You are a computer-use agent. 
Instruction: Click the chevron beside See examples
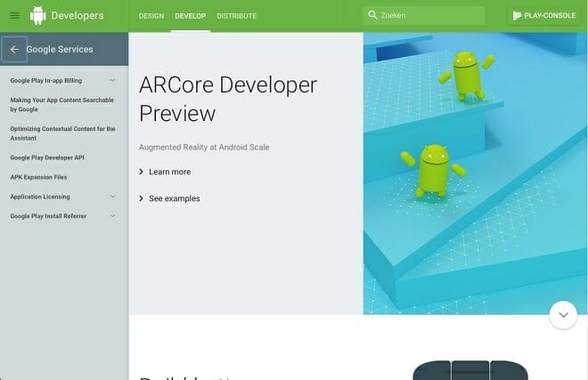coord(141,198)
